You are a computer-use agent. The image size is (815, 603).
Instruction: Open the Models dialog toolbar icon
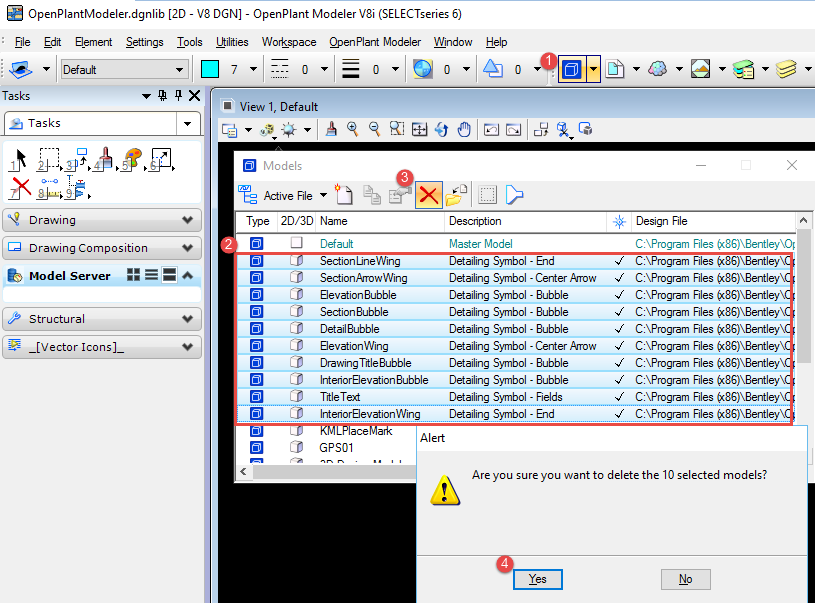coord(571,69)
